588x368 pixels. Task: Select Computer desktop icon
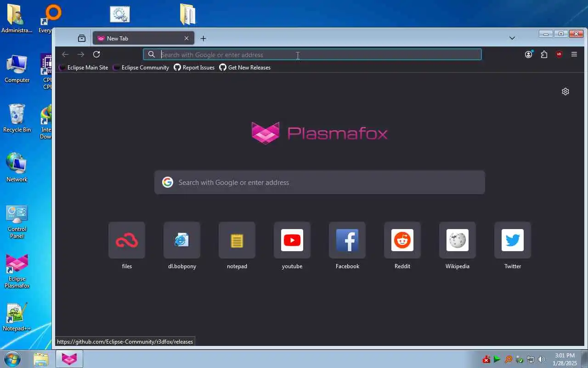pyautogui.click(x=17, y=69)
